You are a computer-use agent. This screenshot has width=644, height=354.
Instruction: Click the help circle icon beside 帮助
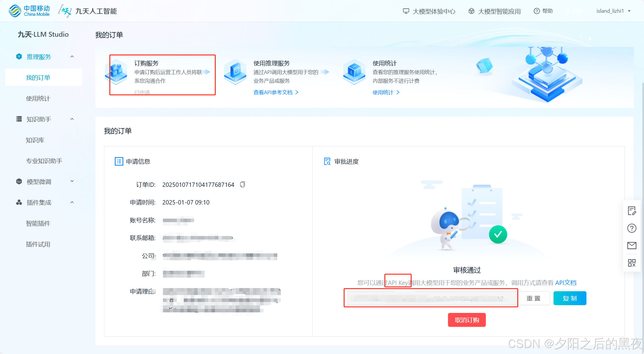[537, 11]
